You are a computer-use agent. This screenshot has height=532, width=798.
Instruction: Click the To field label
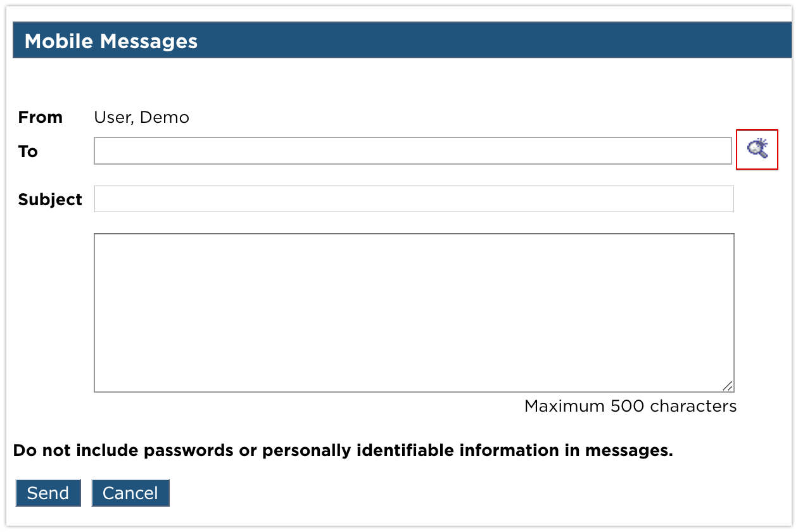pos(28,151)
